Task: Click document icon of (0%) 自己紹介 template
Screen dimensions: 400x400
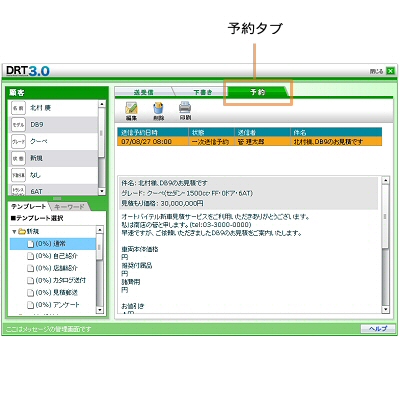Action: [x=30, y=256]
